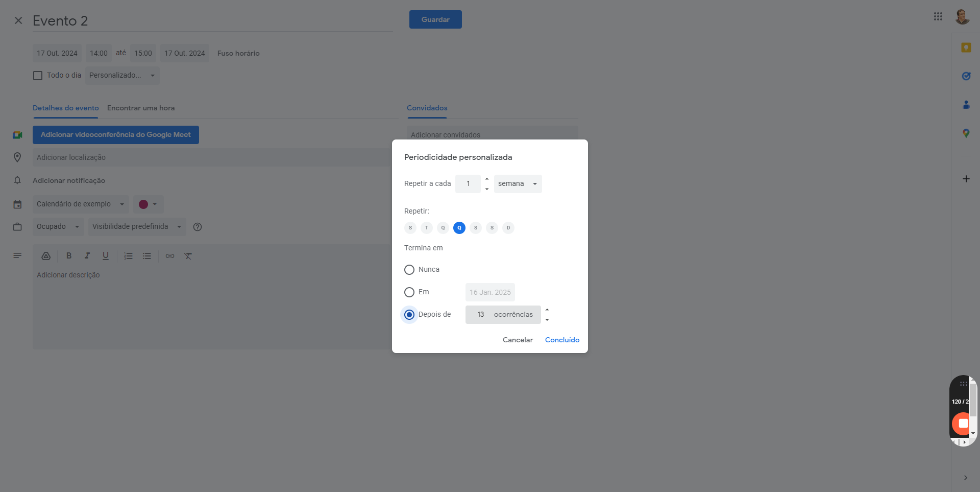
Task: Insert a numbered list in the description
Action: pyautogui.click(x=129, y=256)
